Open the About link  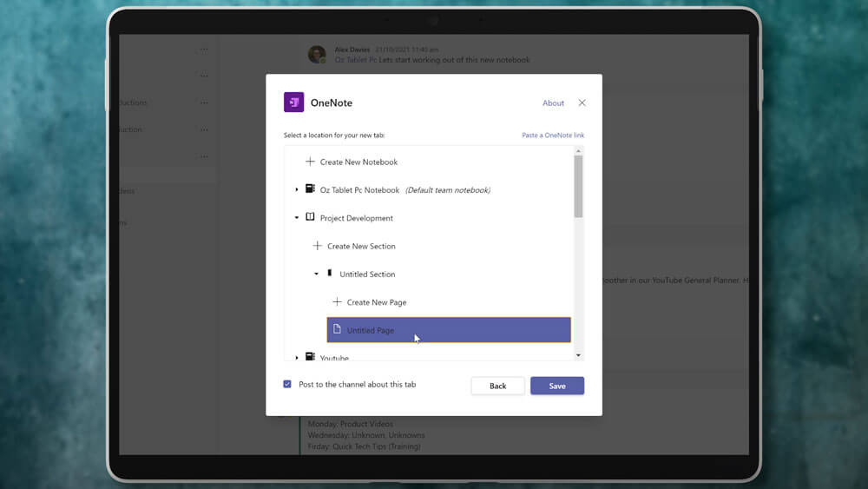[553, 103]
